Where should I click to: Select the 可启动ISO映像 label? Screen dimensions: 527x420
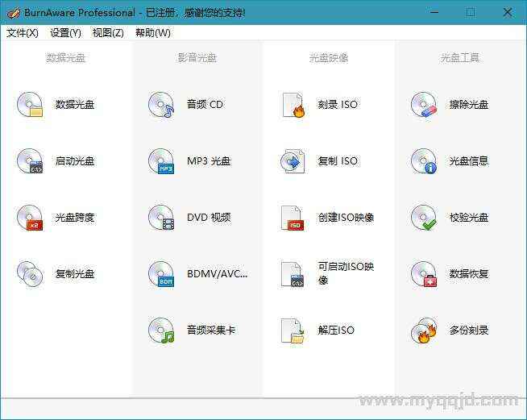(346, 273)
